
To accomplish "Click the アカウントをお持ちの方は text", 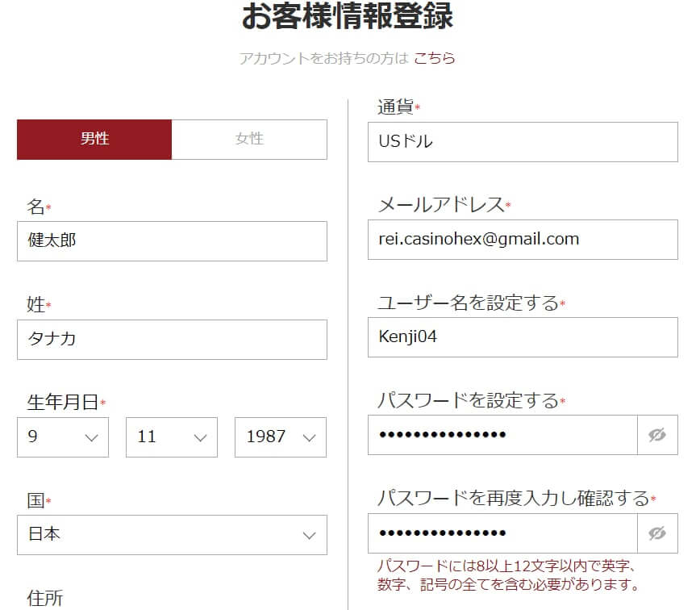I will point(323,58).
